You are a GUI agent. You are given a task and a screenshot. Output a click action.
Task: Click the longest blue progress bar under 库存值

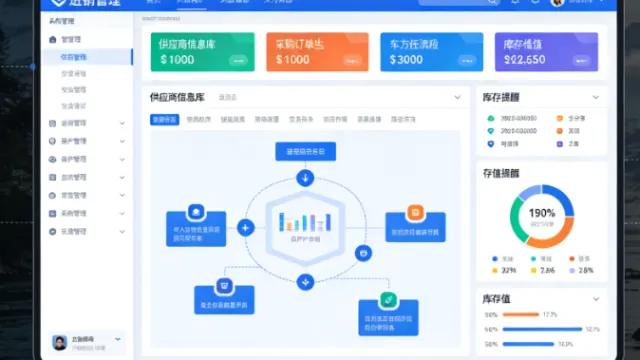tap(542, 329)
